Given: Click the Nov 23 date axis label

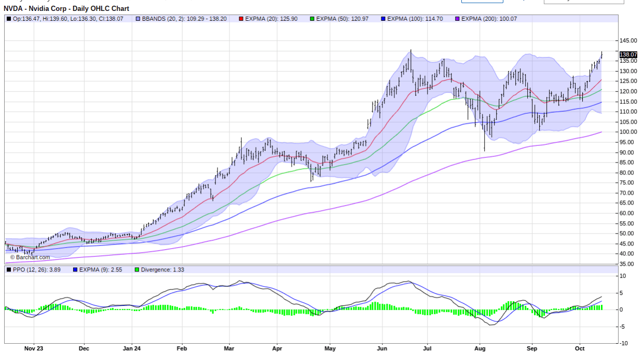Looking at the screenshot, I should pos(33,348).
